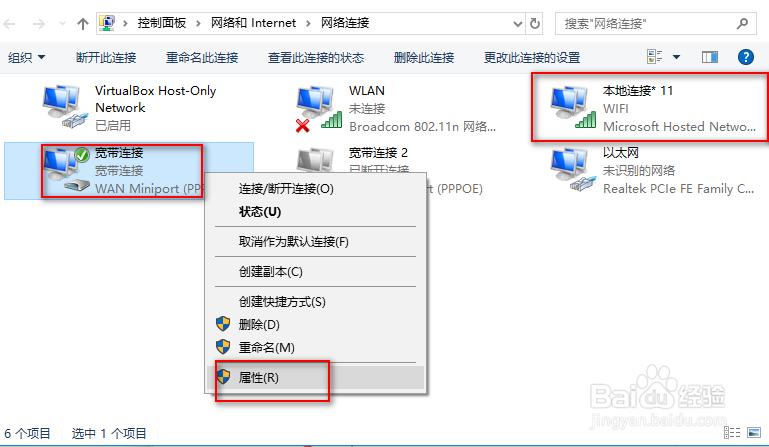Show the preview pane icon
The image size is (769, 447).
pos(710,57)
